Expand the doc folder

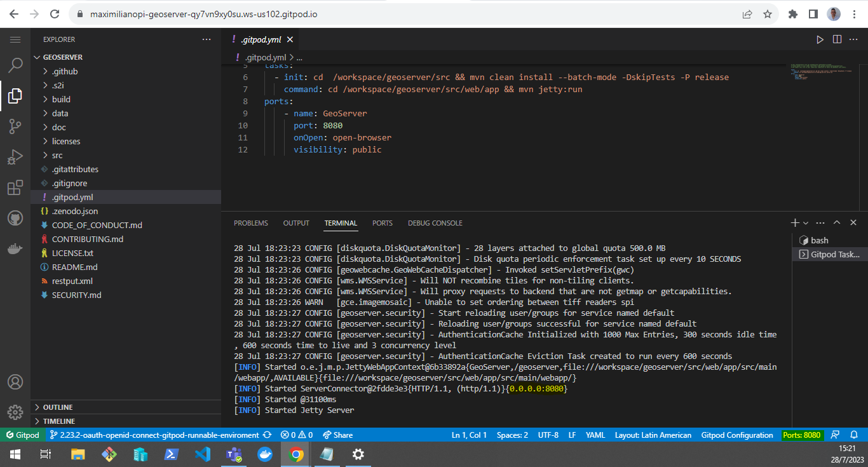click(x=126, y=127)
